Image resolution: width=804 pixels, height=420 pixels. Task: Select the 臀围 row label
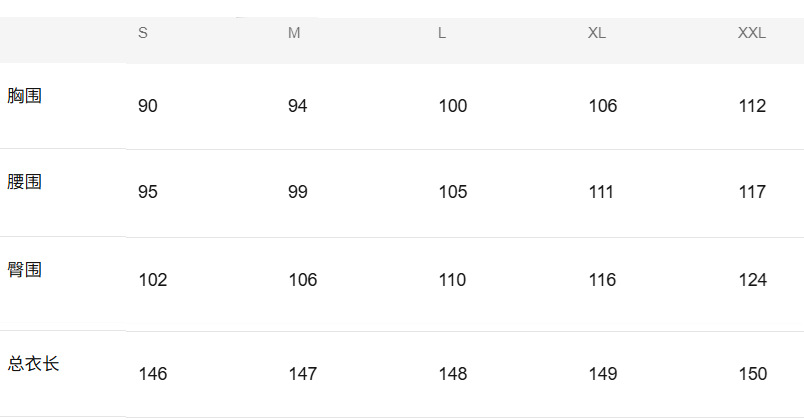click(25, 270)
